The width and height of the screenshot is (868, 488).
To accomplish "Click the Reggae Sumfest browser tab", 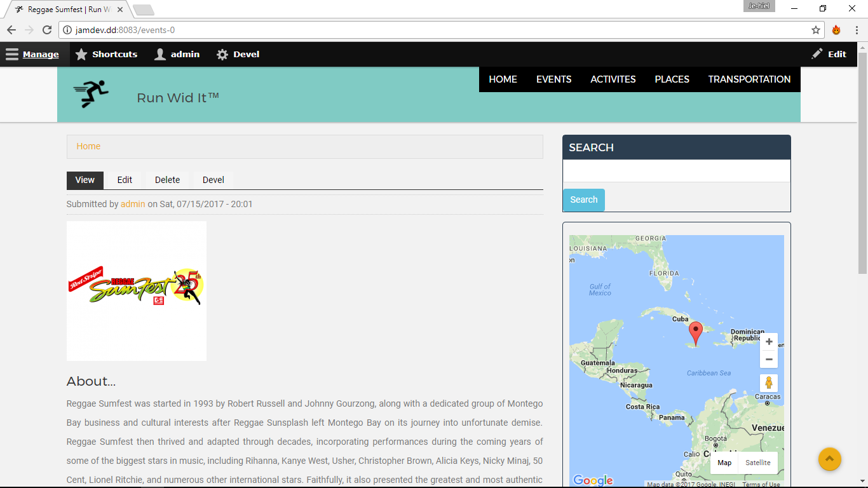I will pyautogui.click(x=67, y=10).
